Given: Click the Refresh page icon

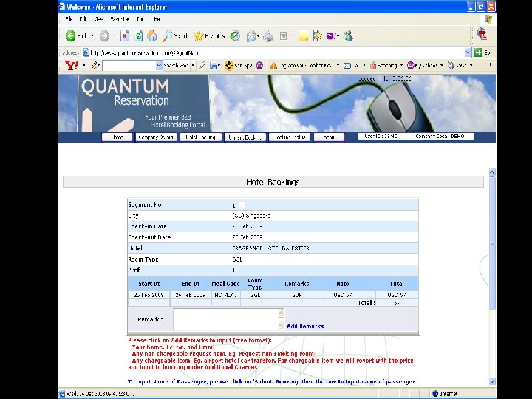Looking at the screenshot, I should tap(138, 35).
